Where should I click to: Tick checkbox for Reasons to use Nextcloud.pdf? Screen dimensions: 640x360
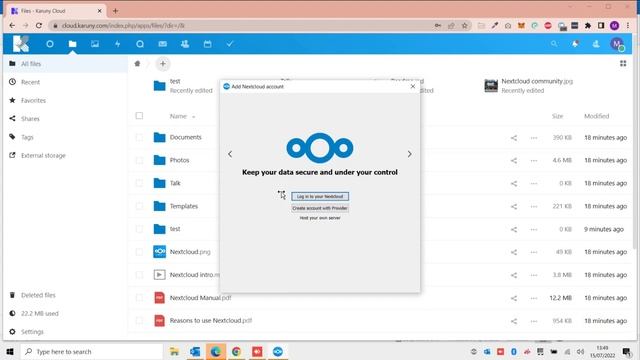point(139,321)
